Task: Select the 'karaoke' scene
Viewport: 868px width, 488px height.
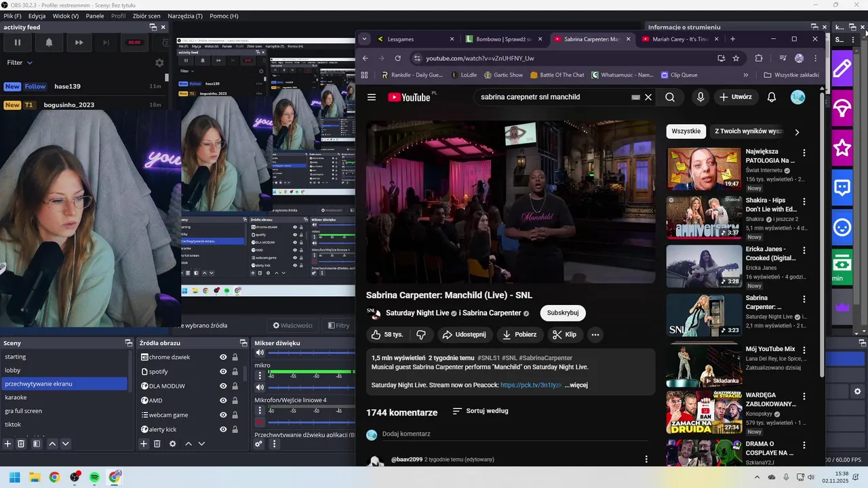Action: pos(64,397)
